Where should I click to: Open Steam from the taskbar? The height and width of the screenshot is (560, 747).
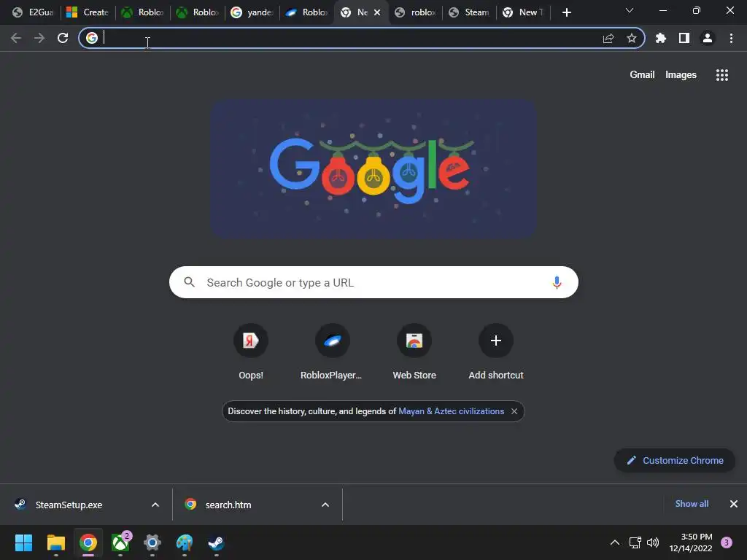coord(216,542)
